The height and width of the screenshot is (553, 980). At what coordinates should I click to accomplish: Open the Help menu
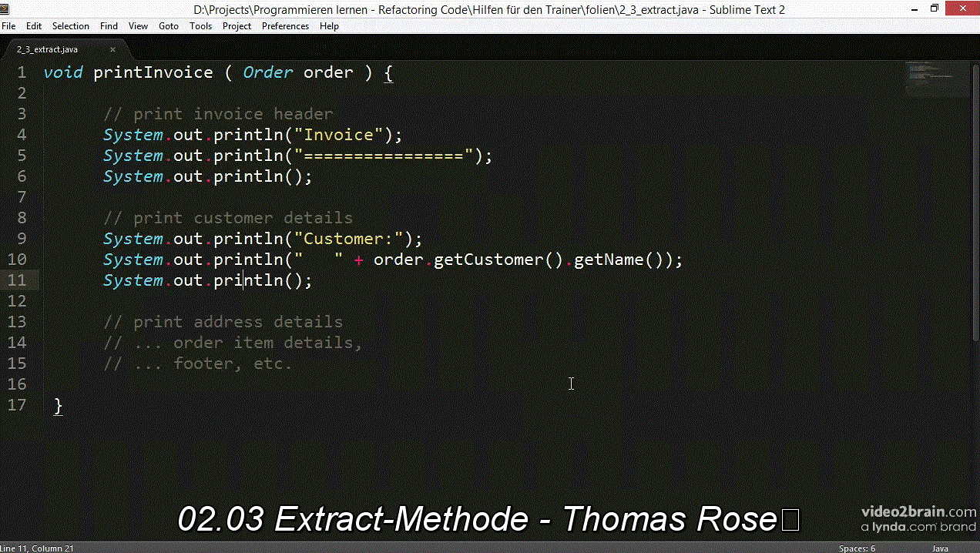click(x=329, y=25)
